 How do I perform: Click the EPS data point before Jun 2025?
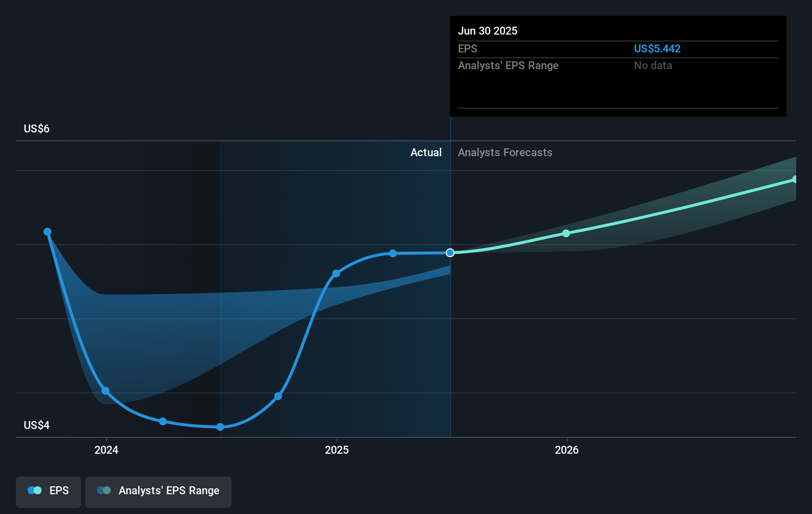click(x=393, y=253)
